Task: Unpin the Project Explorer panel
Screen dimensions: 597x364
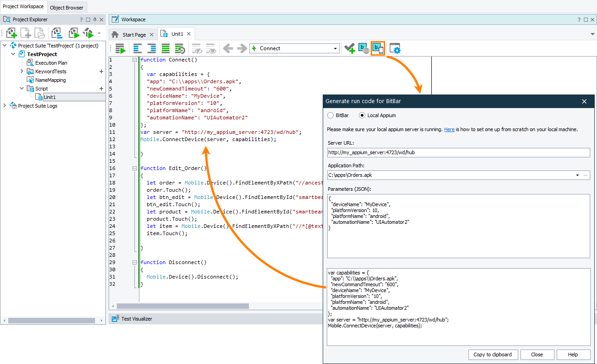Action: 94,19
